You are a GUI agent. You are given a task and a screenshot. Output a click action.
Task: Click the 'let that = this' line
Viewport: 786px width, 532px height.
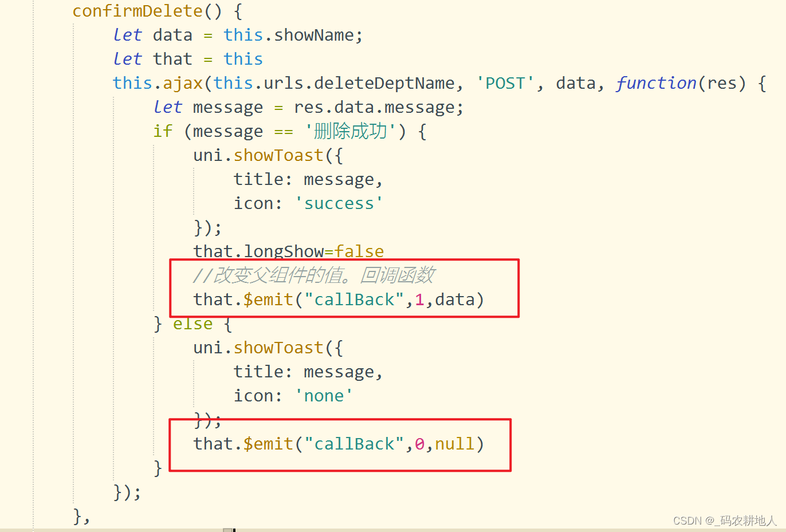[x=188, y=59]
